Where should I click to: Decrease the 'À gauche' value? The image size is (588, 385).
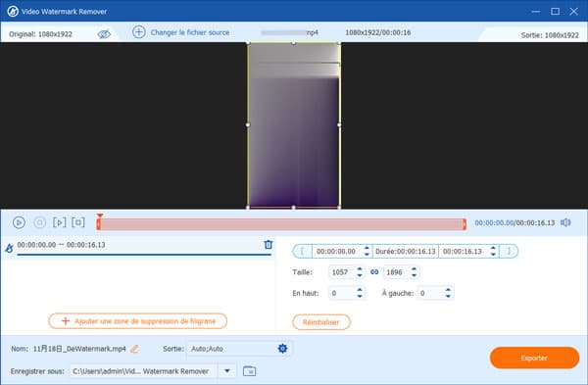[448, 297]
